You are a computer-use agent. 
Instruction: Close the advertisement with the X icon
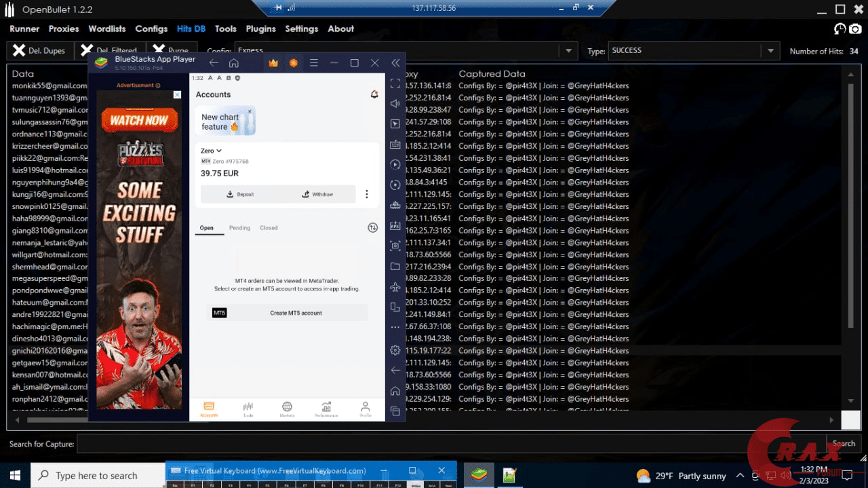(177, 95)
